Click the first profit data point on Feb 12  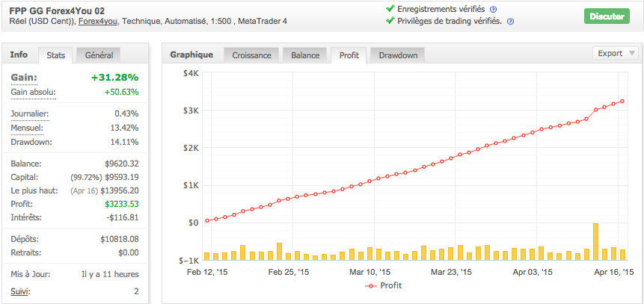(207, 221)
